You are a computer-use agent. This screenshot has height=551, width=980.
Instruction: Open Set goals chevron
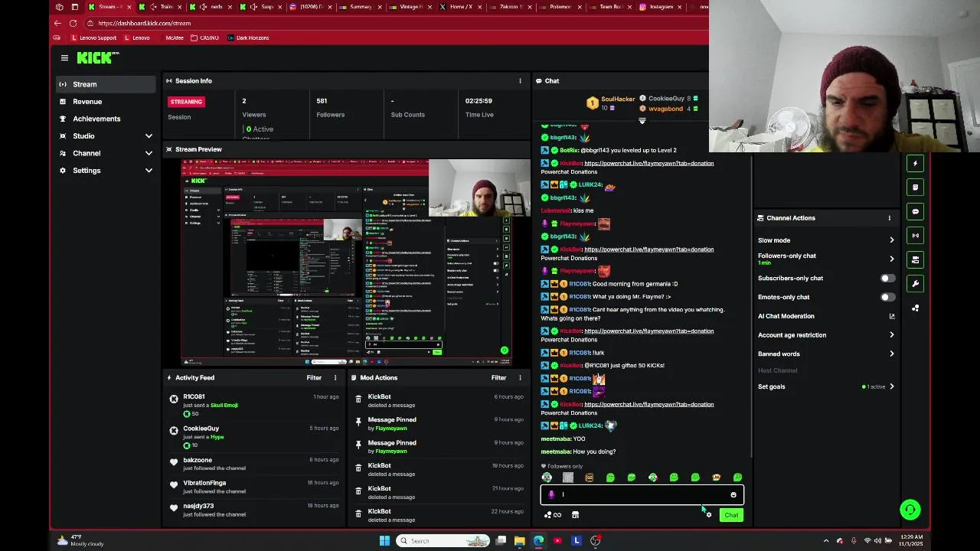[x=891, y=386]
